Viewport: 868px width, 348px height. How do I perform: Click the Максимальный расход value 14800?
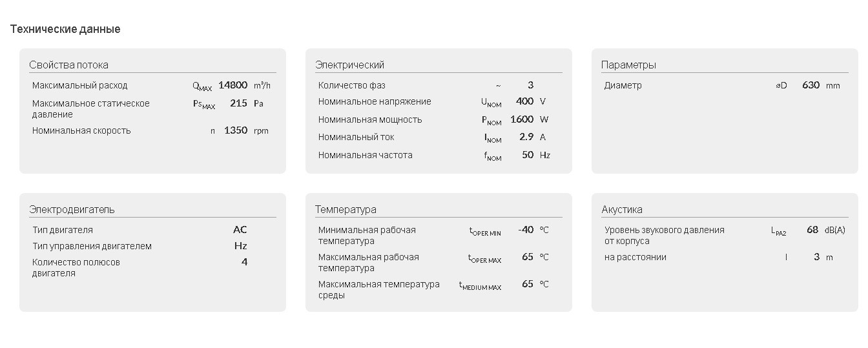coord(233,85)
